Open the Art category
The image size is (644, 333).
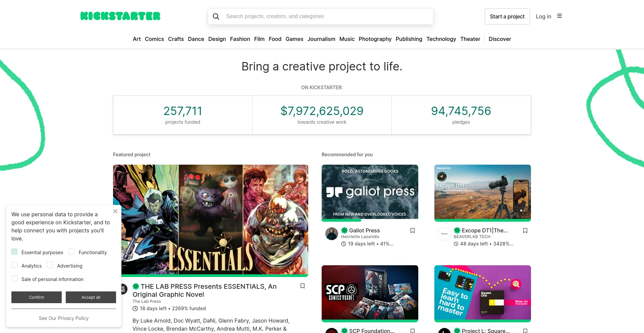[137, 39]
